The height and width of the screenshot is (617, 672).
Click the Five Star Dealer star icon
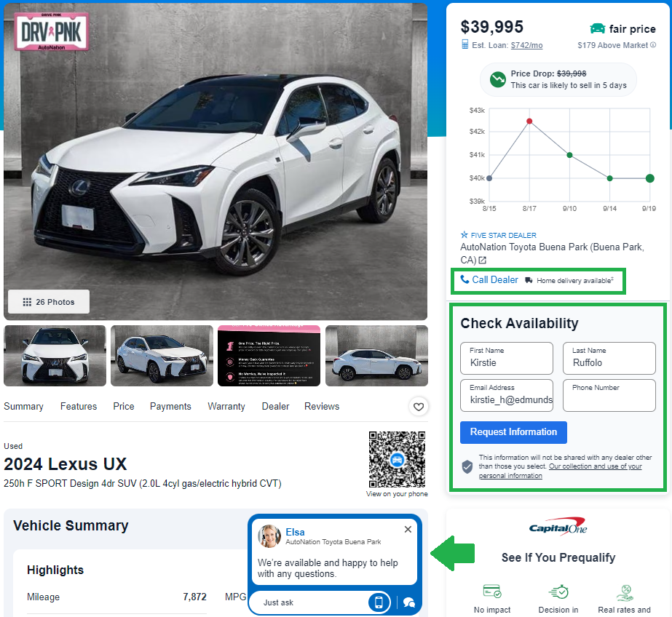click(x=465, y=234)
